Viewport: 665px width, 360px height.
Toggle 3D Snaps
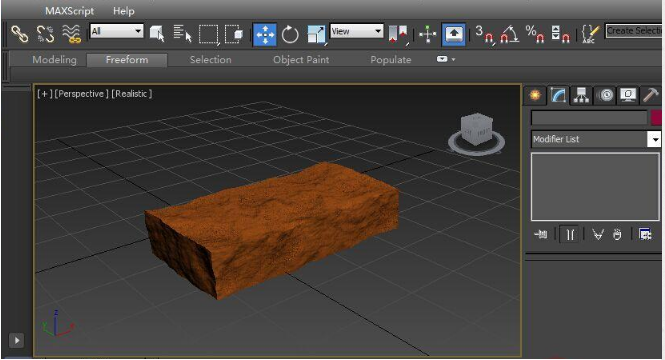click(484, 34)
